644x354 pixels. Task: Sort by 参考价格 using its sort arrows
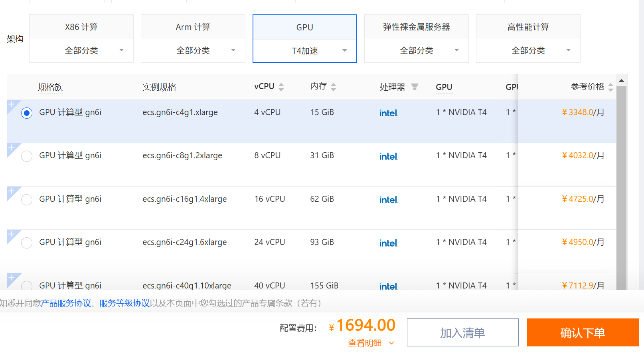[x=610, y=88]
